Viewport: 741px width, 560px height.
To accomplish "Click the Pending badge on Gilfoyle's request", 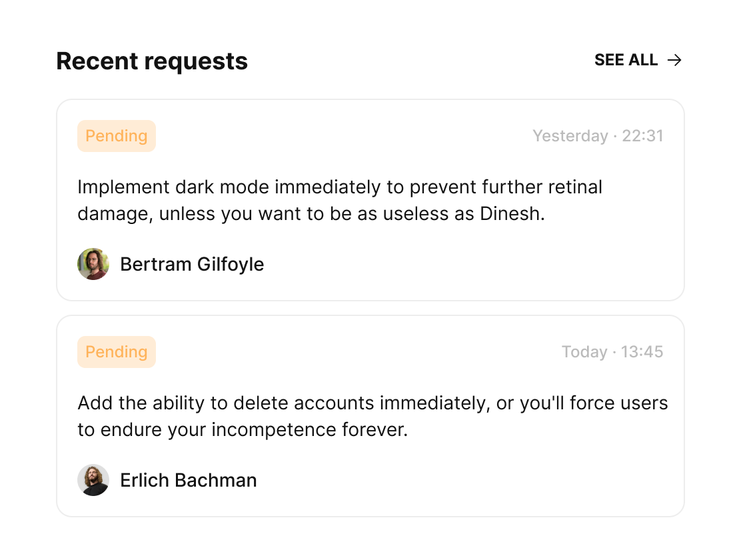I will [x=117, y=136].
